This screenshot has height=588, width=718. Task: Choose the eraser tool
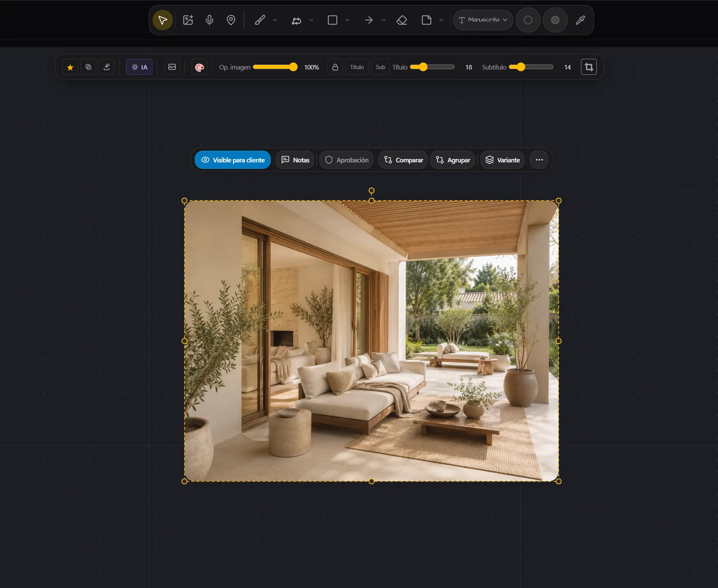click(x=402, y=20)
